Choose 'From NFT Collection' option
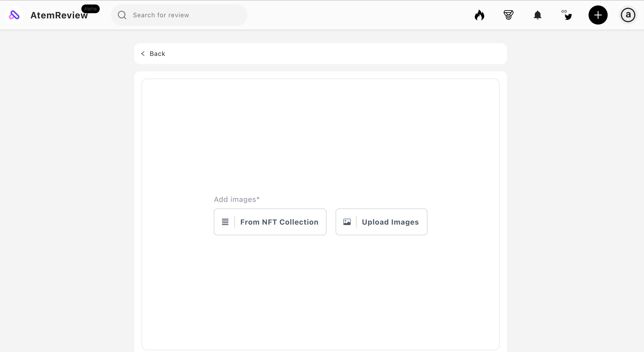 click(279, 222)
